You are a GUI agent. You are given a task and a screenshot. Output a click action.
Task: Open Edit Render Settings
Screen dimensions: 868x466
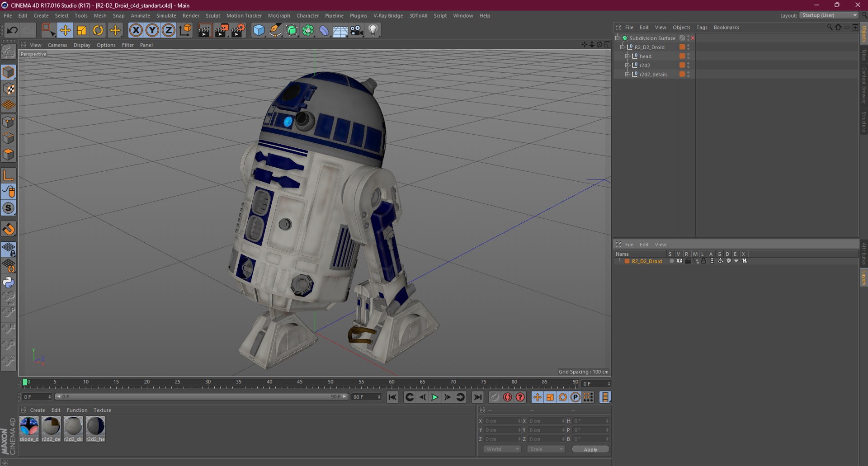coord(238,30)
